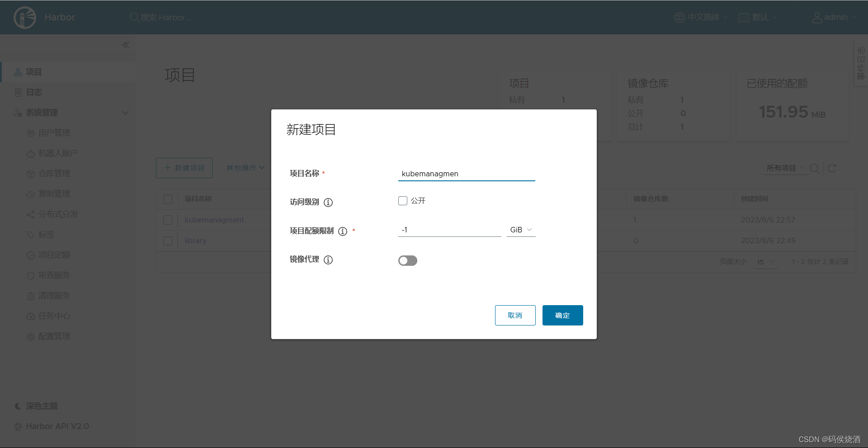Collapse the 系统管理 section chevron
The height and width of the screenshot is (448, 868).
126,113
